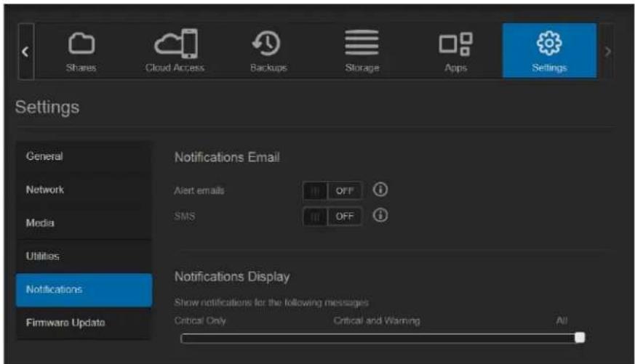Toggle the Alert emails switch
This screenshot has height=364, width=635.
point(332,190)
